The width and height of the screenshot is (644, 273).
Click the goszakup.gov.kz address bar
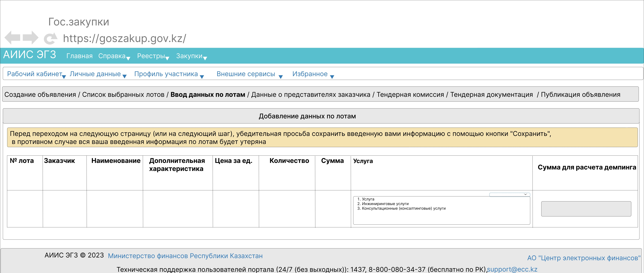click(x=125, y=38)
